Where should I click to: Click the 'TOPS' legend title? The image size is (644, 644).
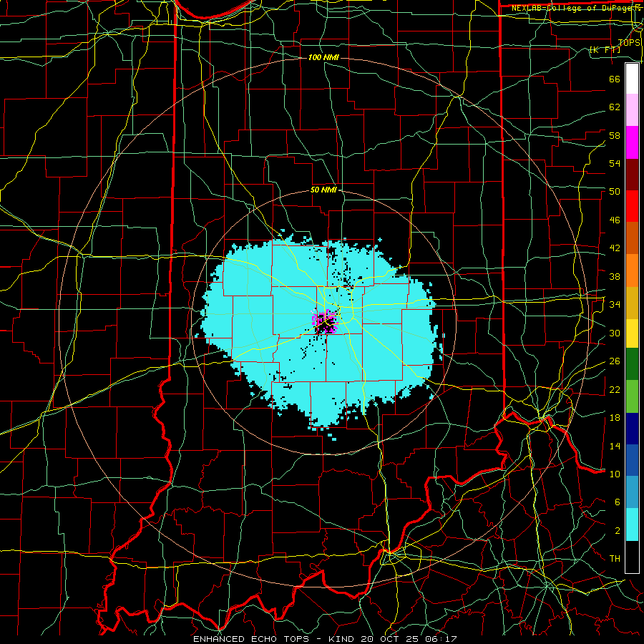[629, 43]
